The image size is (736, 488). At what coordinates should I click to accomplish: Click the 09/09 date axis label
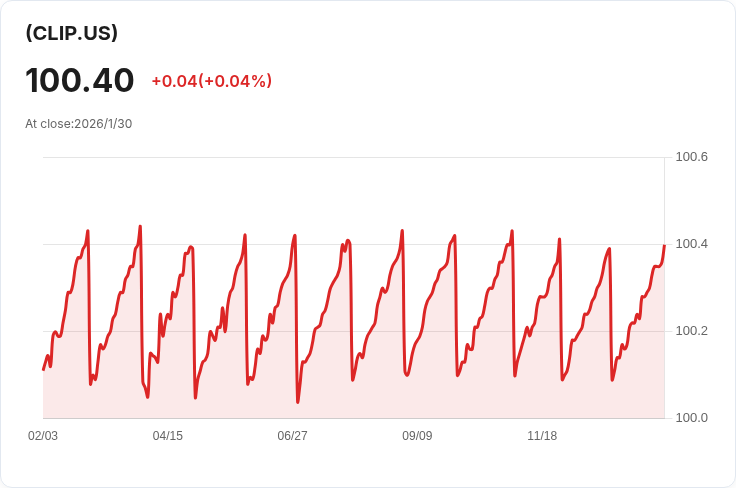pos(417,436)
